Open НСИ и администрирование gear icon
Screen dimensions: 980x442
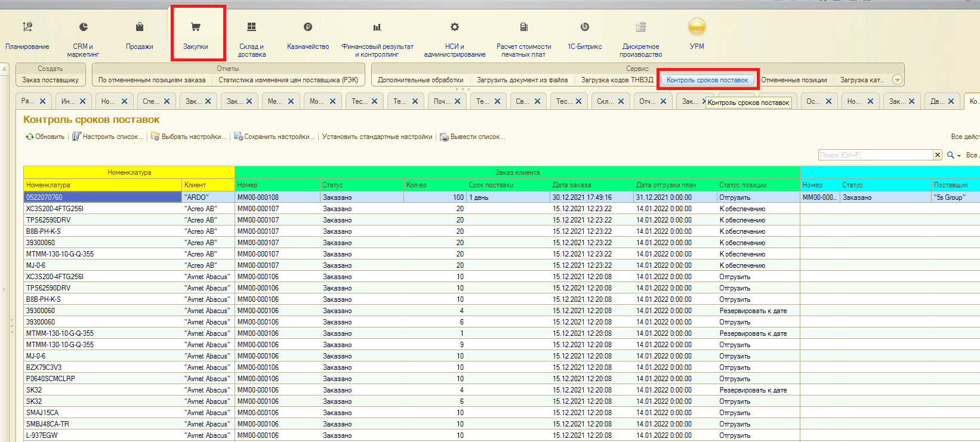(x=455, y=27)
